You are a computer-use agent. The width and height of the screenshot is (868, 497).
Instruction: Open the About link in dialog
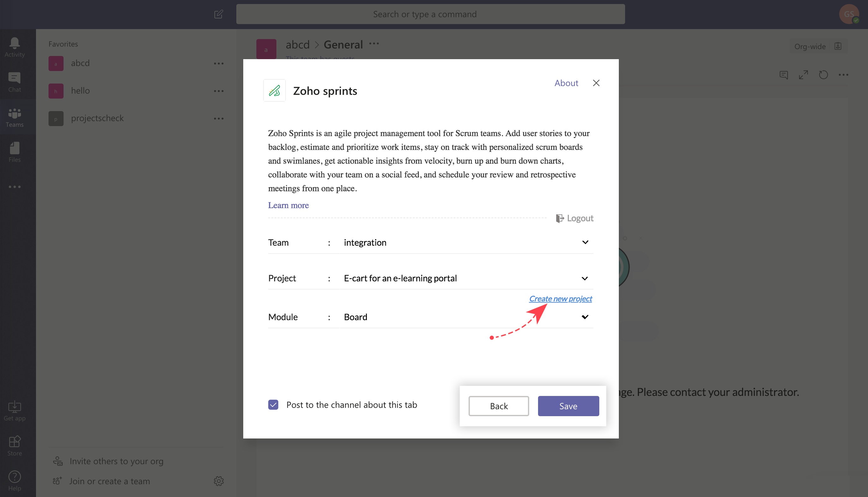(x=566, y=83)
